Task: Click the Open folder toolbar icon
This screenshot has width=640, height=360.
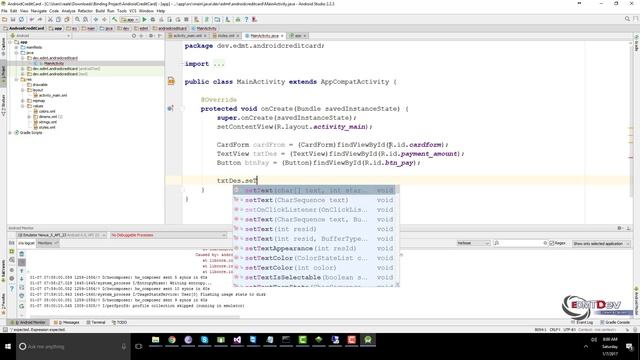Action: (4, 19)
